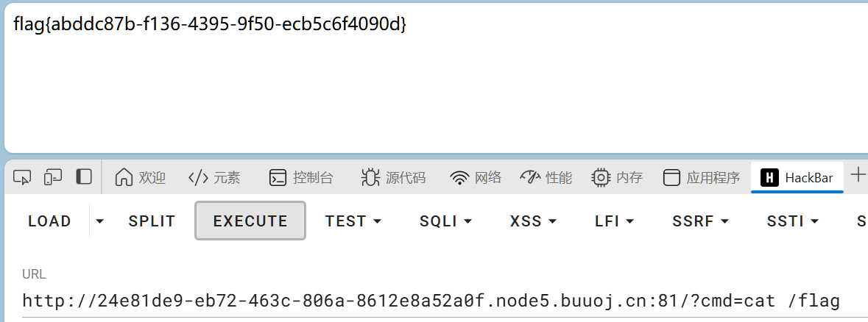Open the Network (网络) wifi icon tab
This screenshot has height=322, width=868.
(476, 177)
